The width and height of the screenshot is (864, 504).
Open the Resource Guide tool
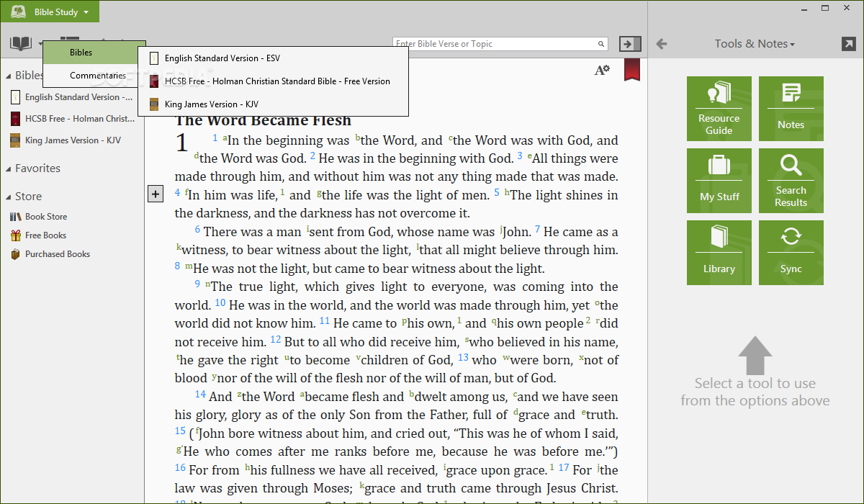tap(719, 109)
